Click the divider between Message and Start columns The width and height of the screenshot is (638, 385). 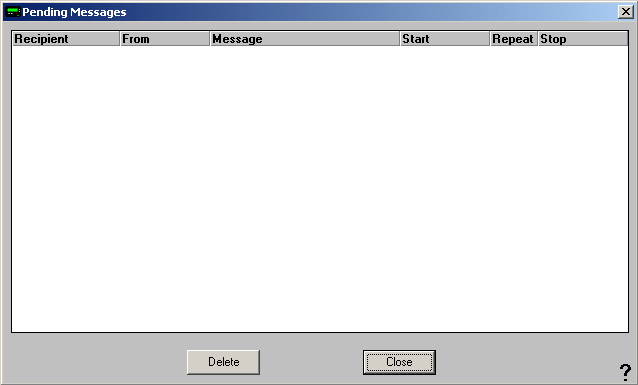tap(400, 39)
